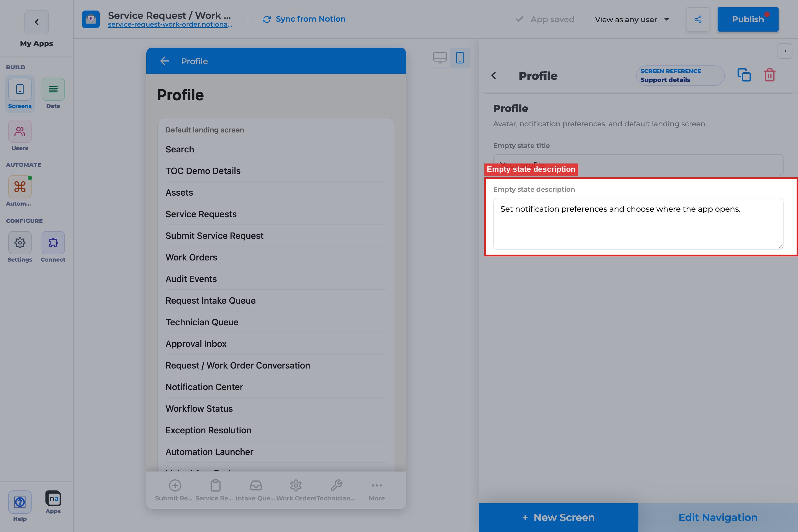Open More tab in preview navigation
This screenshot has width=798, height=532.
377,490
